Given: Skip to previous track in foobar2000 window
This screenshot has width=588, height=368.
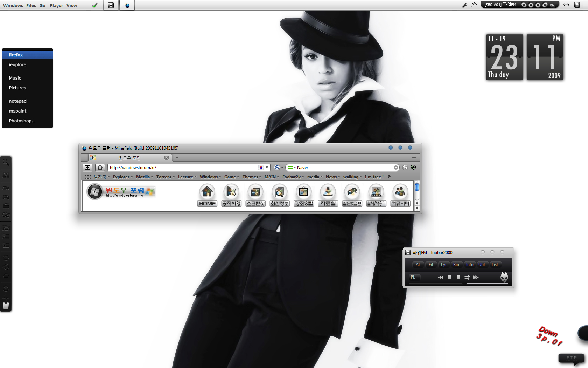Looking at the screenshot, I should click(x=441, y=277).
